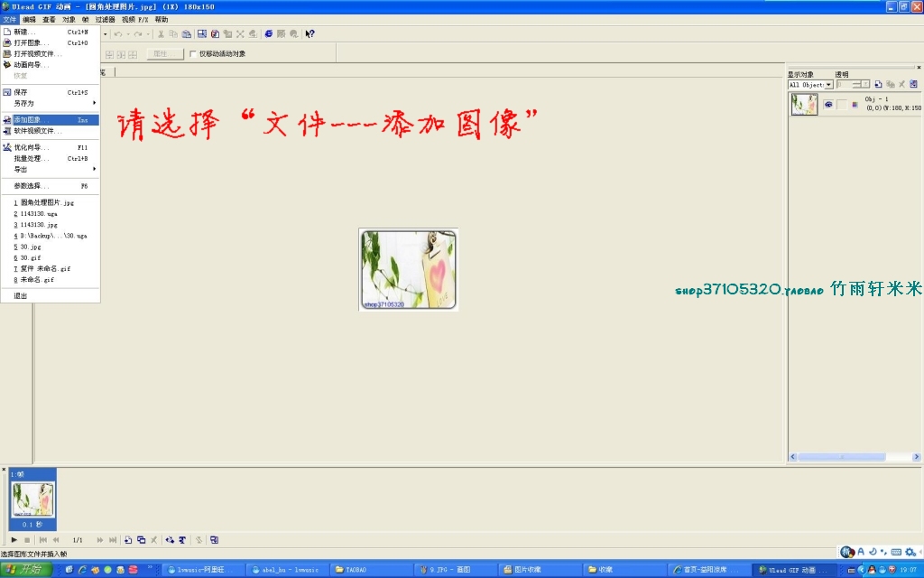Image resolution: width=924 pixels, height=578 pixels.
Task: Go to the first frame
Action: 43,540
